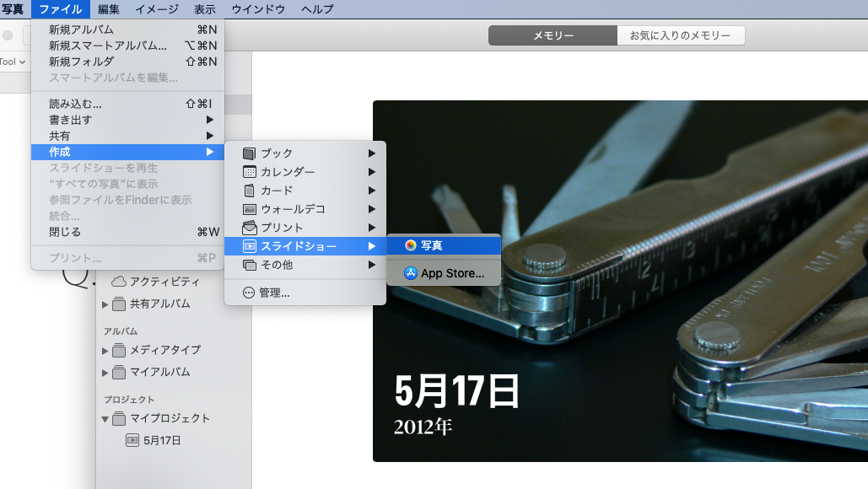The image size is (868, 489).
Task: Open the 書き出す submenu arrow
Action: coord(210,120)
